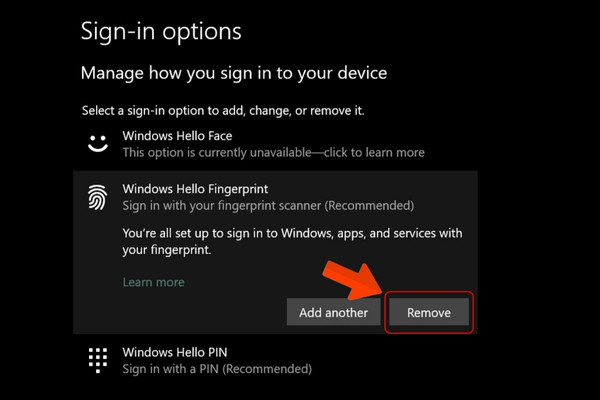Open the Learn more link

click(153, 282)
